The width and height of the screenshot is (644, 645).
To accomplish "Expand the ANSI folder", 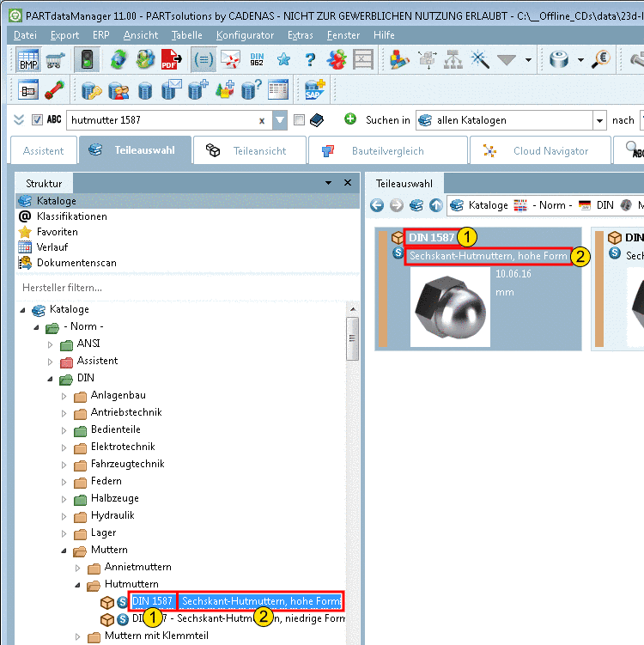I will [x=50, y=344].
